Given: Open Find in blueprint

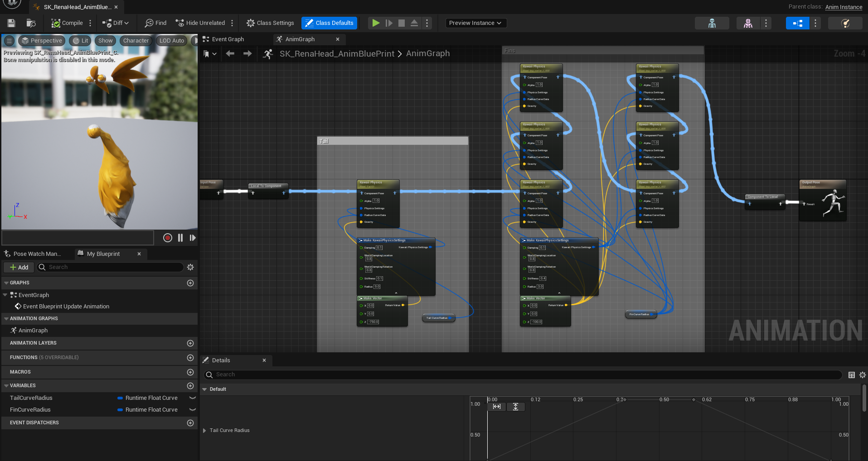Looking at the screenshot, I should [155, 23].
